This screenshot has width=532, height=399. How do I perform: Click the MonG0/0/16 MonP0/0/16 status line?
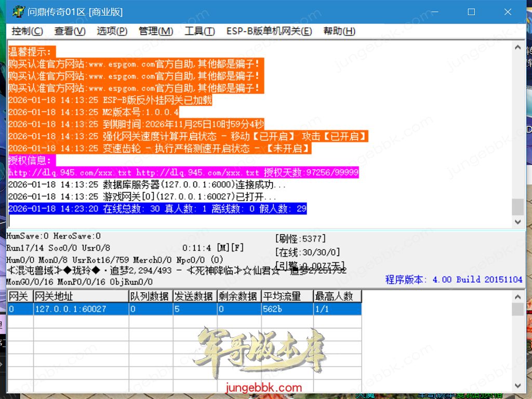pos(79,282)
